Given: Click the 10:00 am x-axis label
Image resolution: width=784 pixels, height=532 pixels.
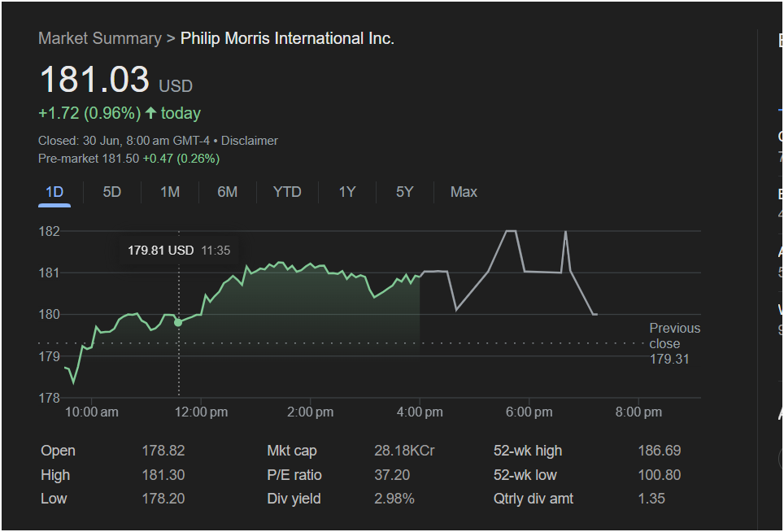Looking at the screenshot, I should click(92, 412).
